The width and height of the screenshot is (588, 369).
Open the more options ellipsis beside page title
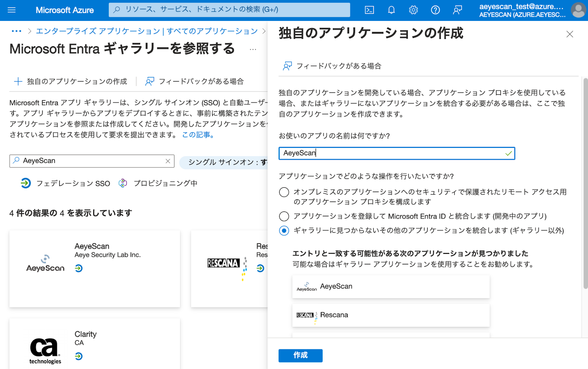(253, 49)
